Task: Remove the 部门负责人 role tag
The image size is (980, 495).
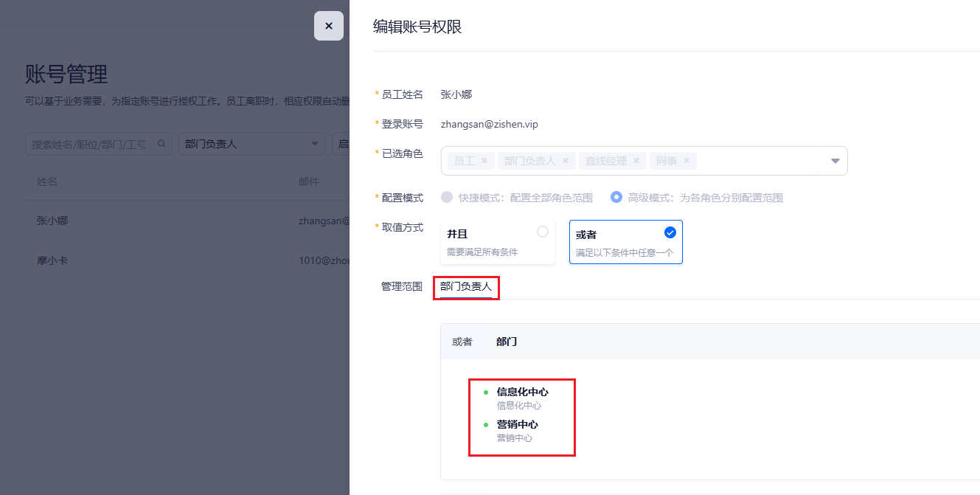Action: click(x=566, y=161)
